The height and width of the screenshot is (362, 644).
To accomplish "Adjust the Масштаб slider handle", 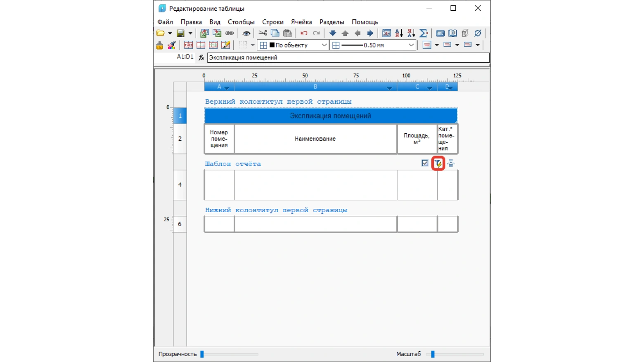I will 433,354.
